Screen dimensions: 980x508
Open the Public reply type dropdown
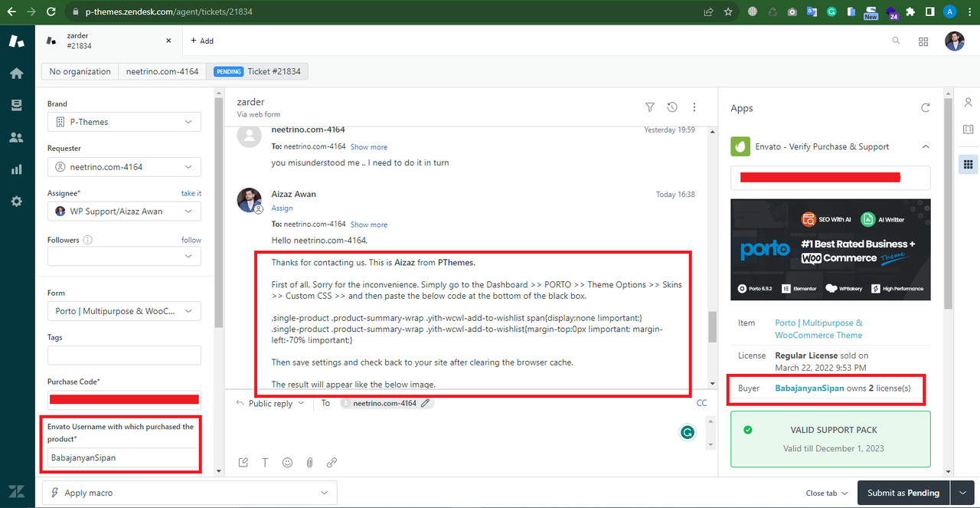(x=269, y=403)
